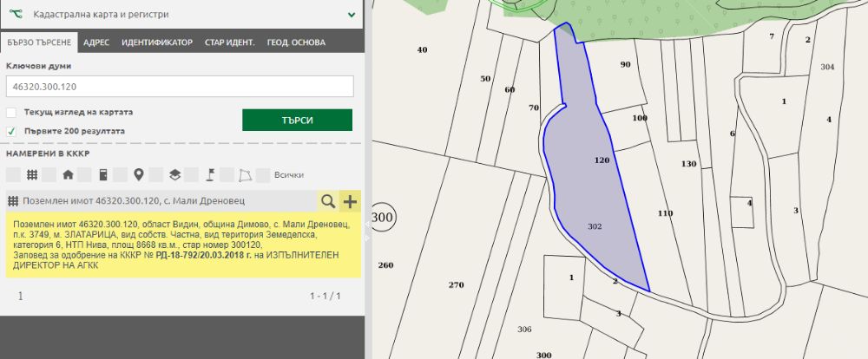Open the ИДЕНТИФИКАТОР tab
This screenshot has width=868, height=359.
pyautogui.click(x=157, y=42)
